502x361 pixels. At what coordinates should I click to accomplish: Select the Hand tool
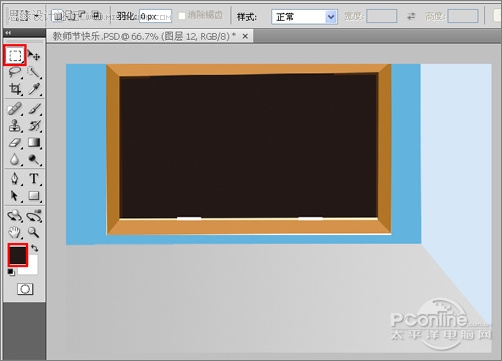(15, 232)
